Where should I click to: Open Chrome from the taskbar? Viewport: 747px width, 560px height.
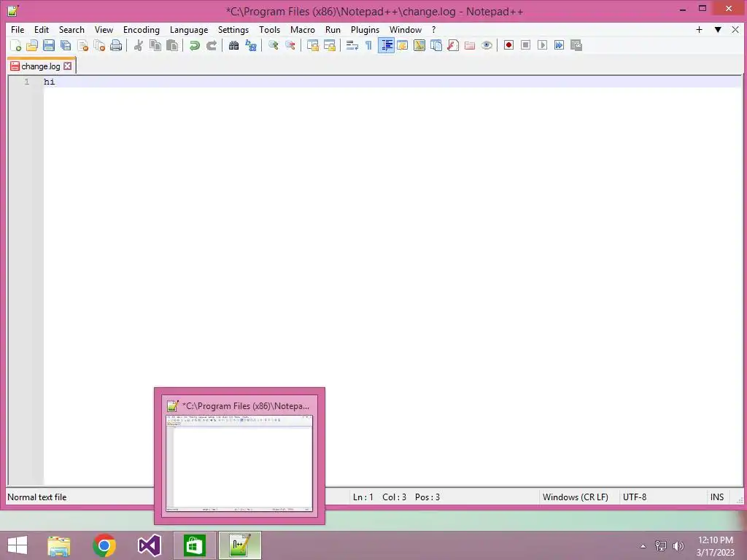[104, 545]
